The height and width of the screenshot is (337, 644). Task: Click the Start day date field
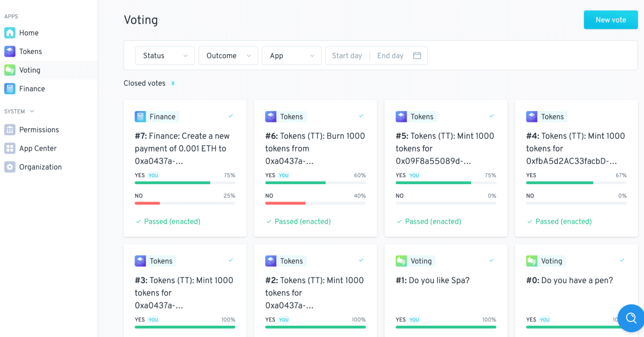[x=347, y=56]
